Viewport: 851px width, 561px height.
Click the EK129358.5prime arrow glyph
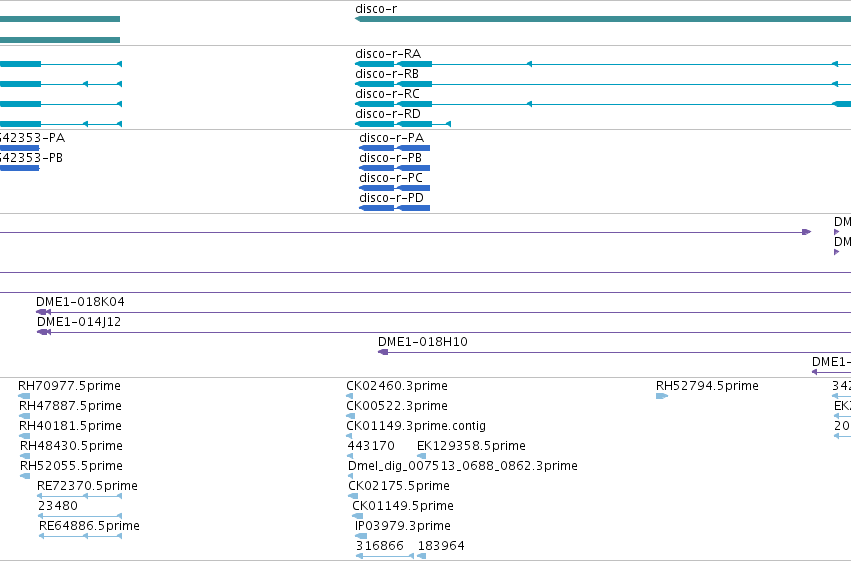(x=421, y=456)
